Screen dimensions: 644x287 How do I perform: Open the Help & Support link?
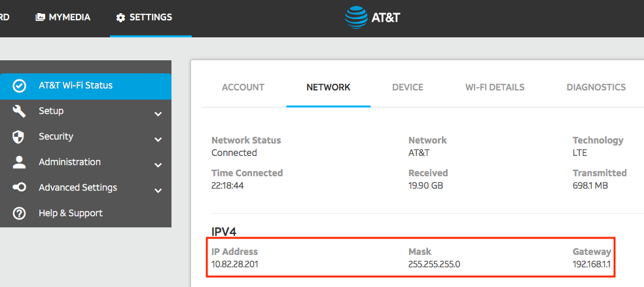click(x=71, y=213)
